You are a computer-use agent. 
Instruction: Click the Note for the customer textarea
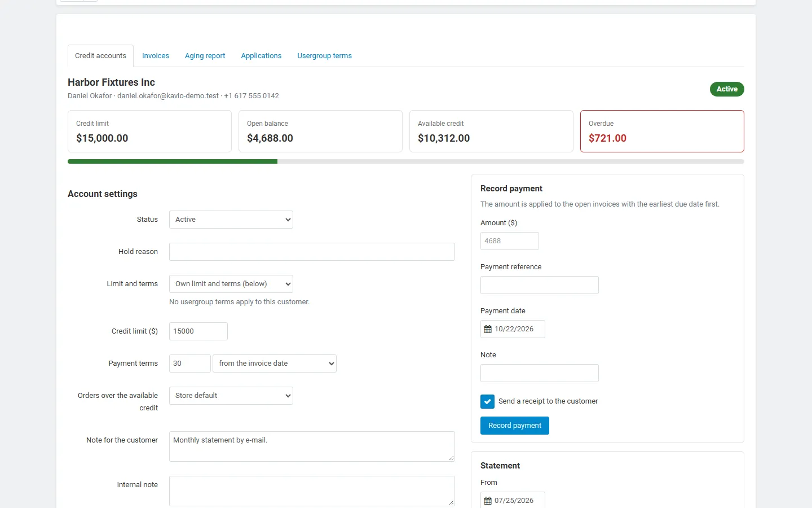[312, 446]
